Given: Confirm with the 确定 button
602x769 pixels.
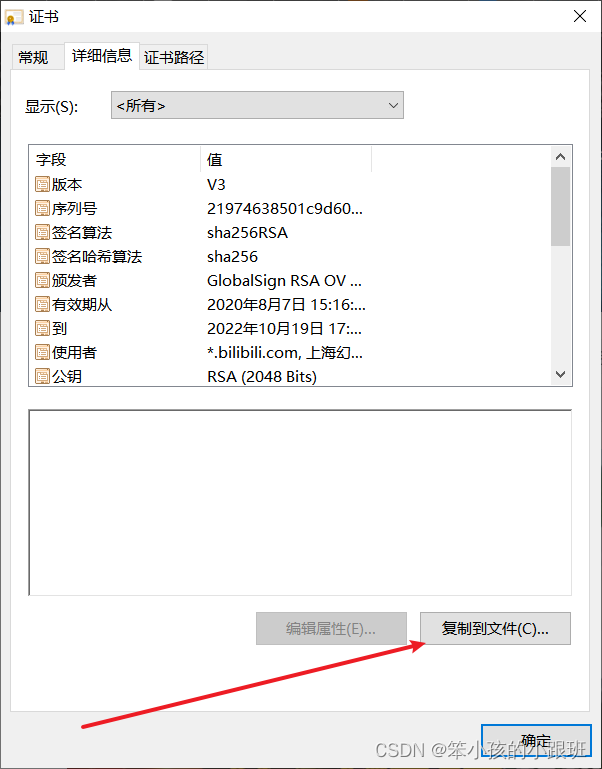Looking at the screenshot, I should (x=536, y=741).
